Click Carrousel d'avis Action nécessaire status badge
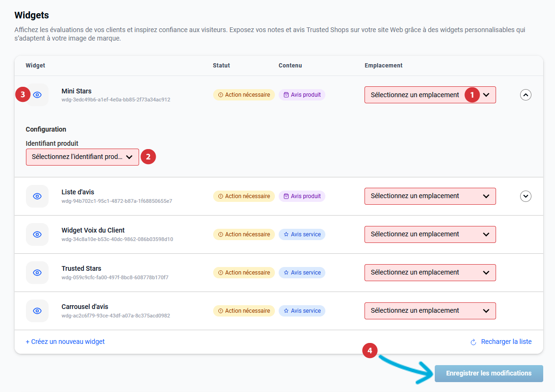The width and height of the screenshot is (555, 392). click(244, 311)
